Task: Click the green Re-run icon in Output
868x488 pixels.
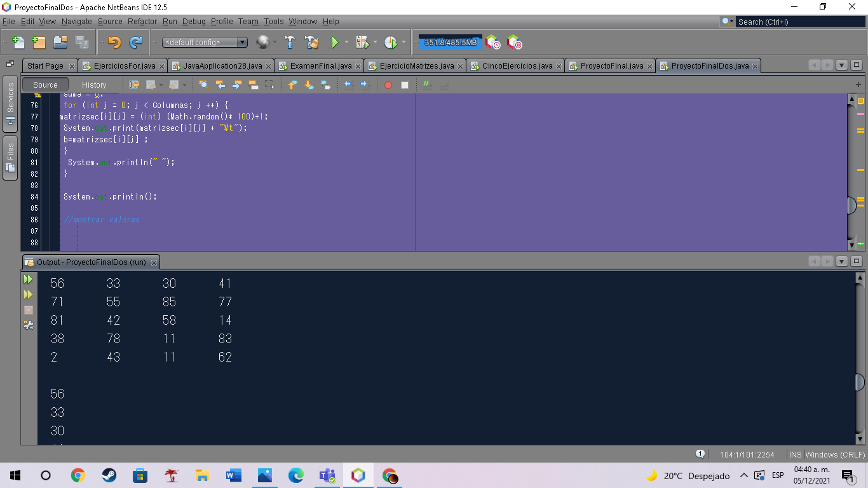Action: (x=28, y=280)
